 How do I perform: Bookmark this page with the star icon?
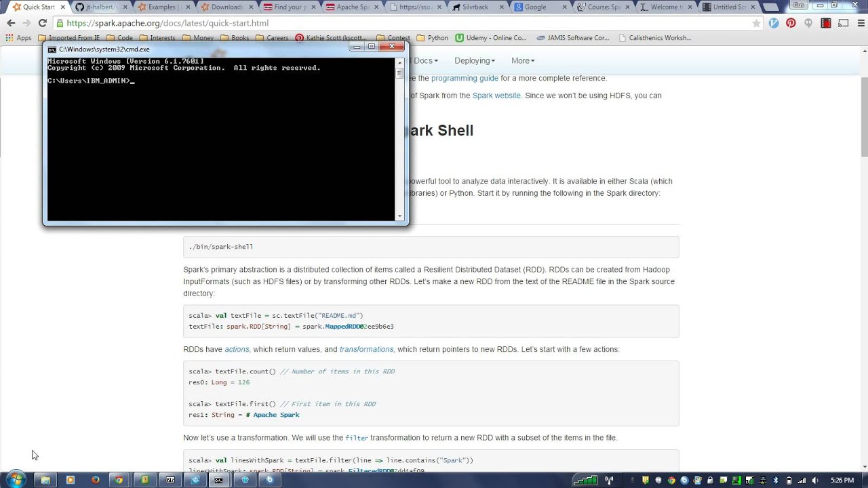click(756, 23)
